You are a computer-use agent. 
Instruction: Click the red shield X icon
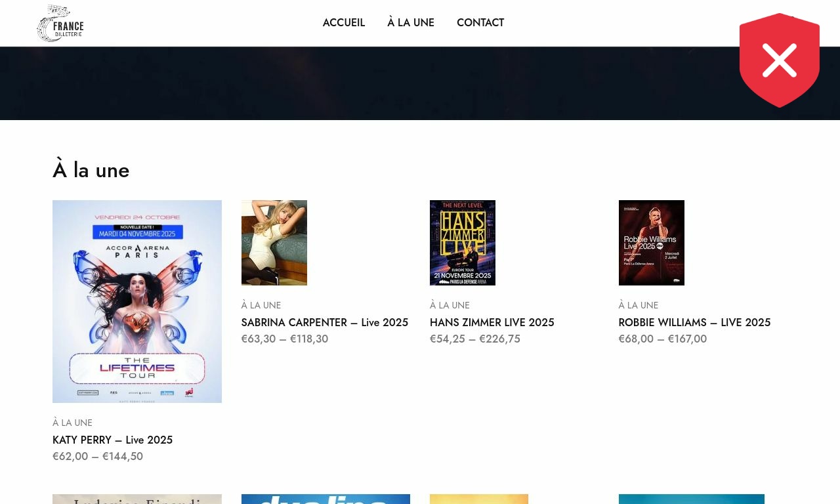pyautogui.click(x=780, y=60)
